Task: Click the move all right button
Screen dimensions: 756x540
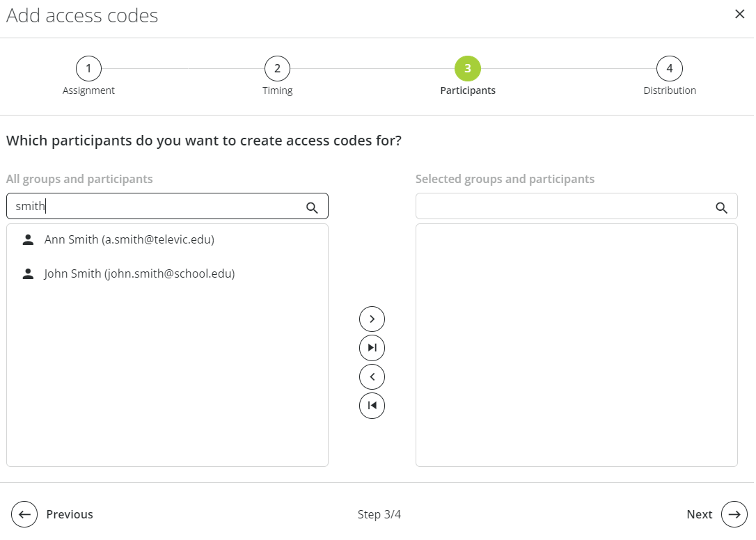Action: coord(372,348)
